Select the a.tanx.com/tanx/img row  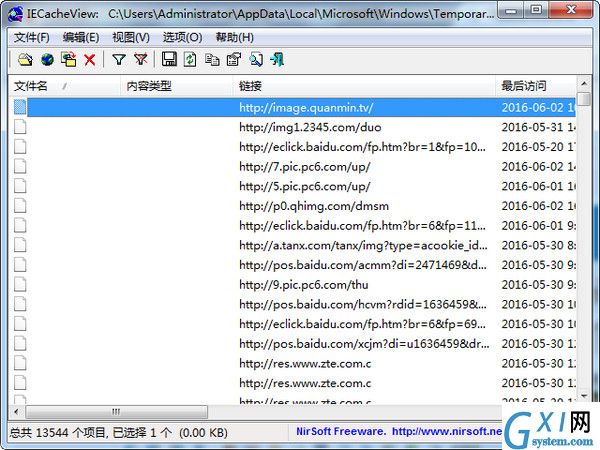tap(292, 245)
